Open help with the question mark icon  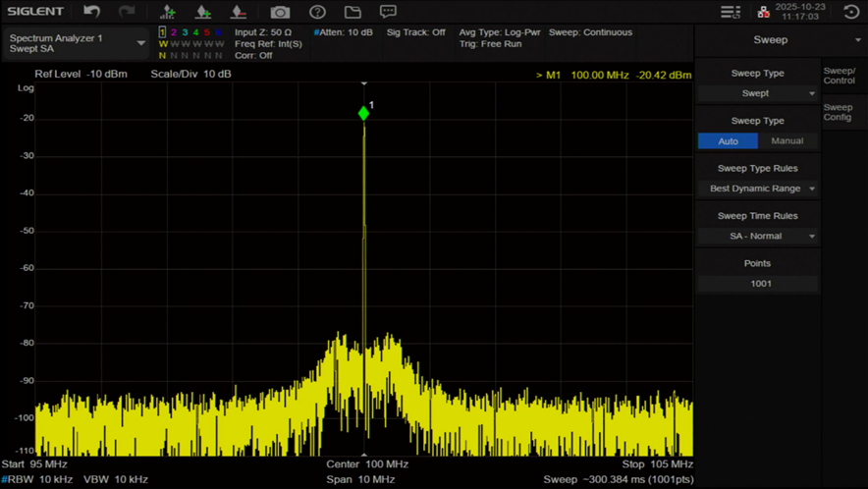coord(317,12)
